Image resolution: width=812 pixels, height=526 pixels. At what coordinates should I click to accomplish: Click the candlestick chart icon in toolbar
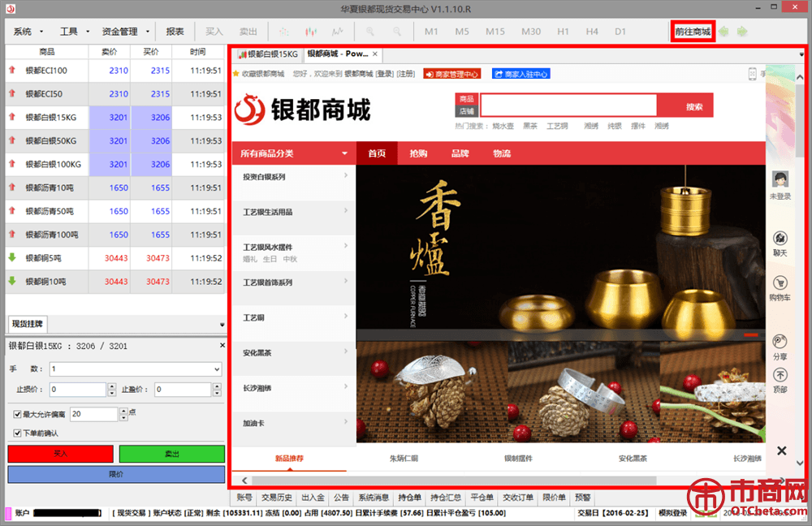[310, 32]
